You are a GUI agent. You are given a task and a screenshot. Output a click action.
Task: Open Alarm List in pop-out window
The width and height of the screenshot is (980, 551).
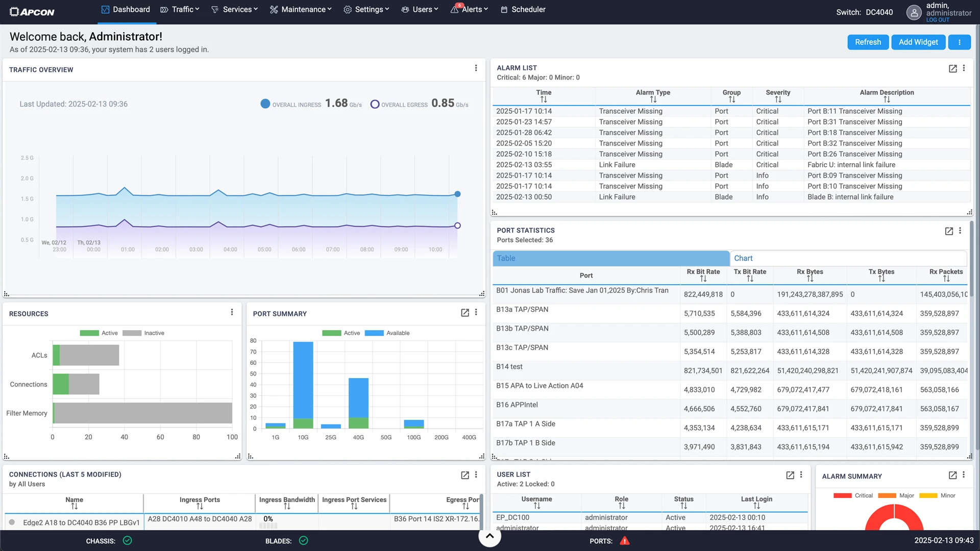click(952, 68)
